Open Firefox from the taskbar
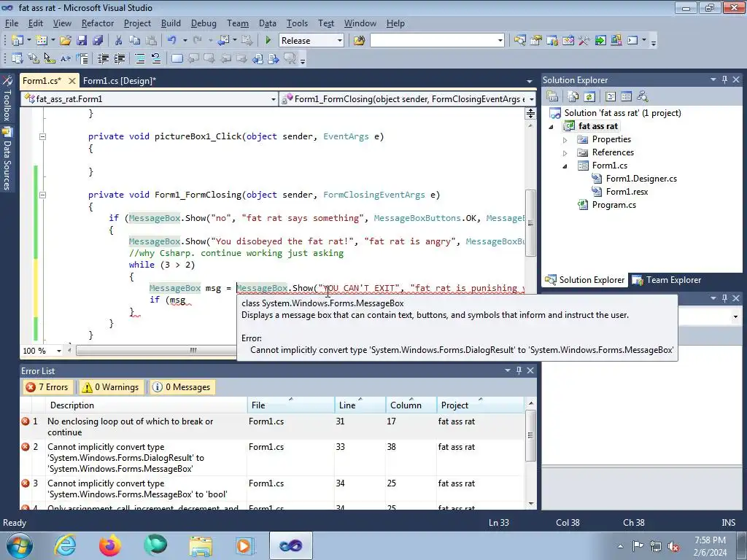 pos(110,545)
